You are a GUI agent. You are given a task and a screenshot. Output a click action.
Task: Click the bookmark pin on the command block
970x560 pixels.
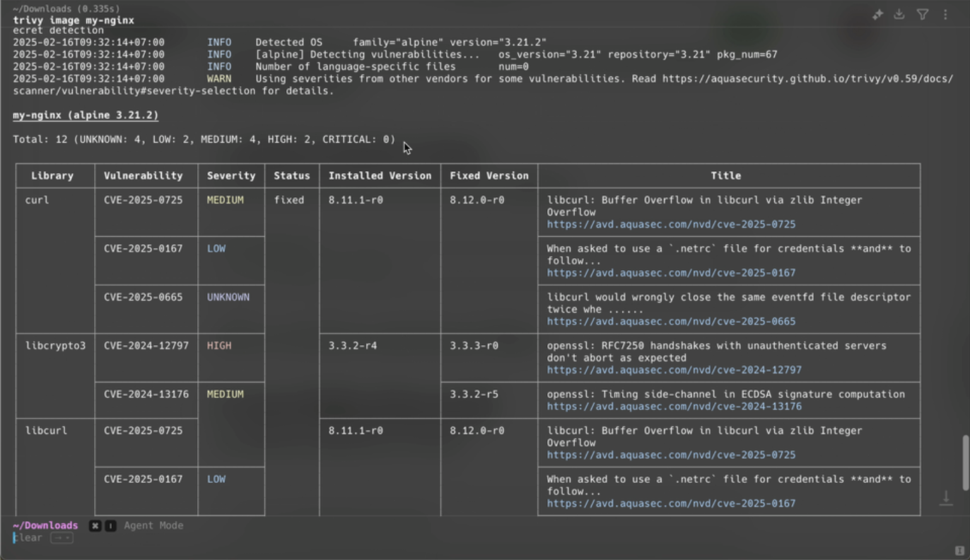[877, 14]
